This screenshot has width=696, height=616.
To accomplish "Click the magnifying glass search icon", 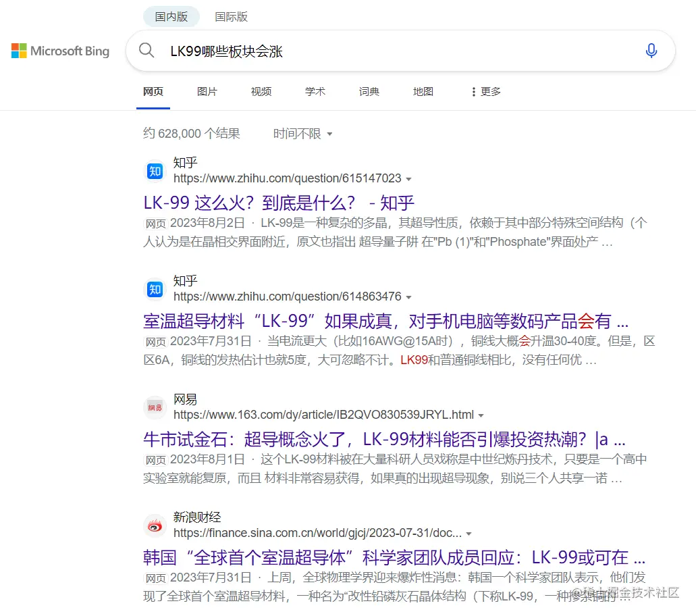I will pyautogui.click(x=146, y=51).
